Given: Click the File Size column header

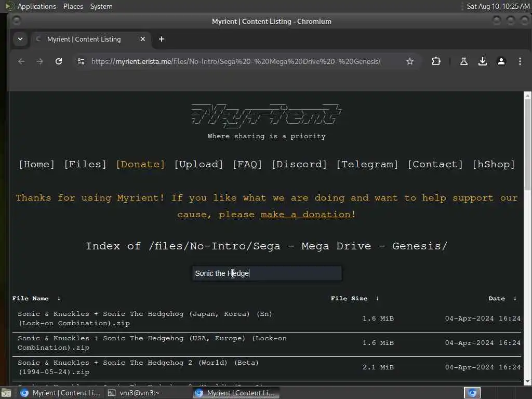Looking at the screenshot, I should [x=349, y=298].
